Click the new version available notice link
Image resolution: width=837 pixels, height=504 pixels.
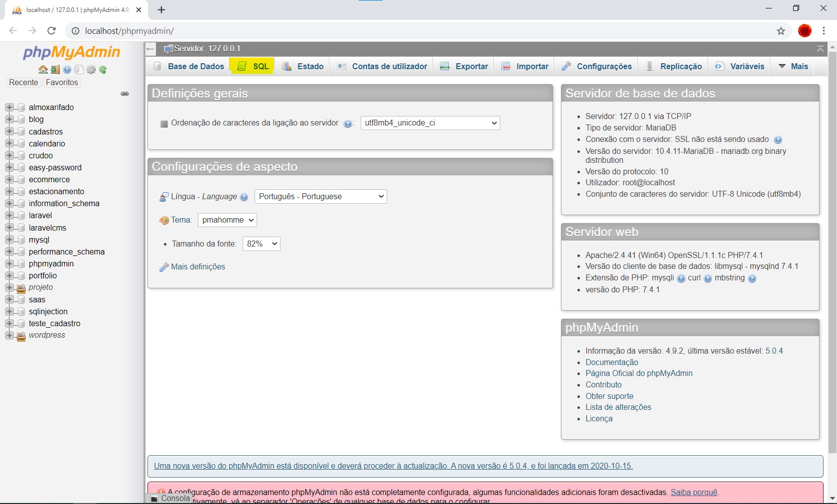(x=393, y=466)
